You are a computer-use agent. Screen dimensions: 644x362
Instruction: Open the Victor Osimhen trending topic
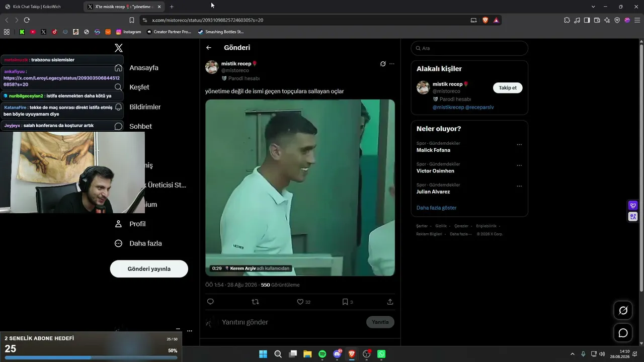(436, 171)
